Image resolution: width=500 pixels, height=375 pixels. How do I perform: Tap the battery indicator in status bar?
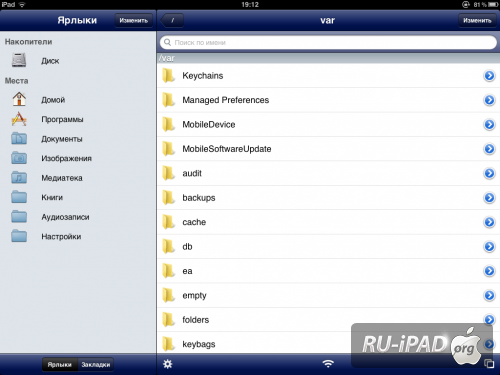pos(493,4)
